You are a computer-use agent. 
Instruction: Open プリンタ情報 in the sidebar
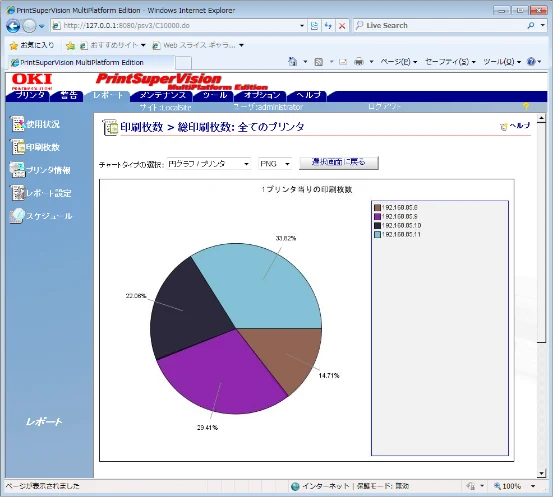point(41,170)
